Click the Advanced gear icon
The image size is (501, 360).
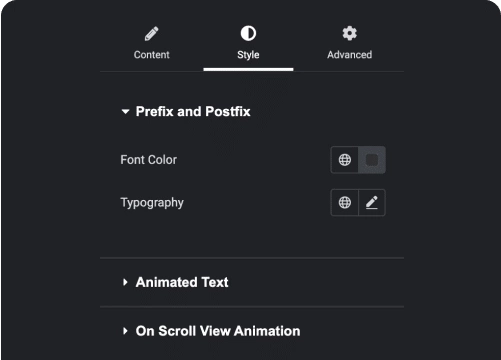pos(349,33)
